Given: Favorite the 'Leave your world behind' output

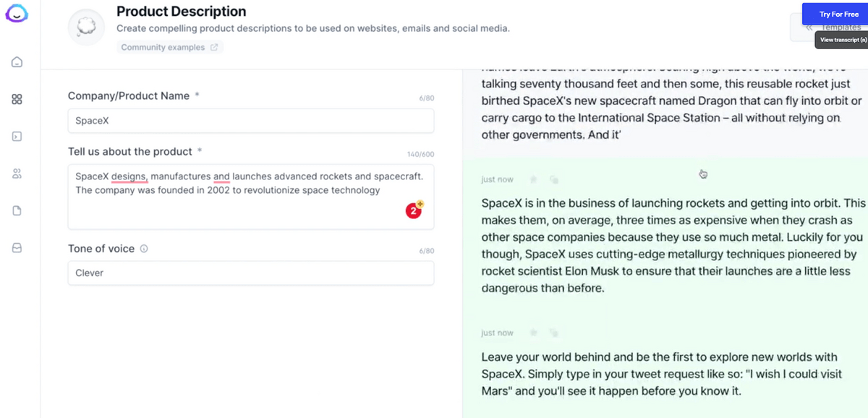Looking at the screenshot, I should [533, 333].
